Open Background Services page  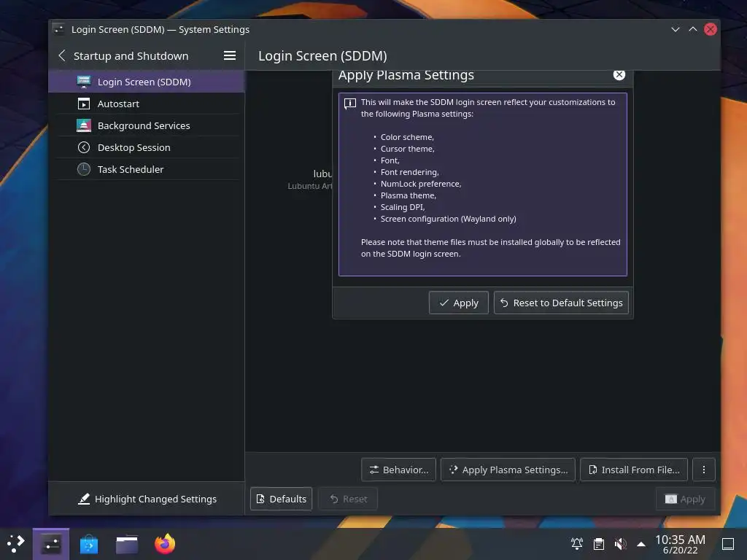pyautogui.click(x=147, y=125)
